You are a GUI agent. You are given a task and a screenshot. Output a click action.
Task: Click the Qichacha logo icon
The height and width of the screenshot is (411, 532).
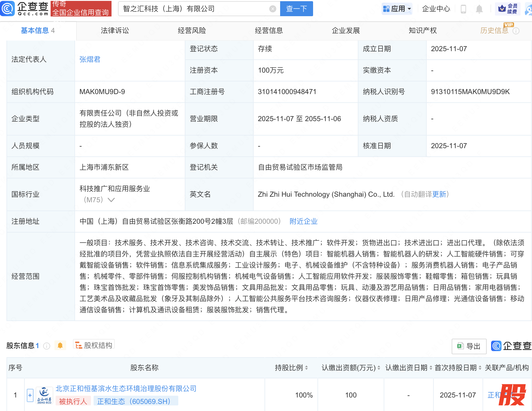click(x=7, y=9)
